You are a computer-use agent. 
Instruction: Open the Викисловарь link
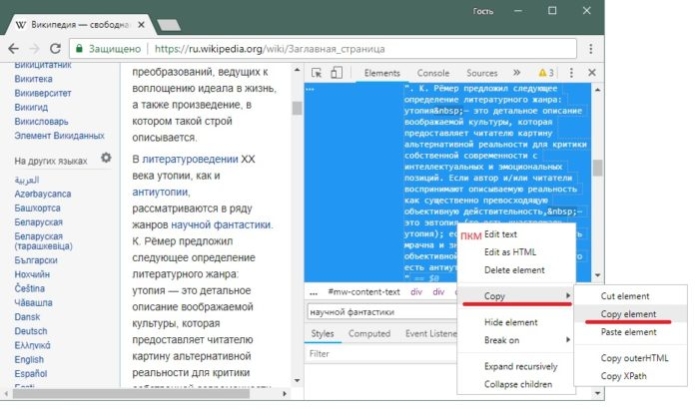pyautogui.click(x=41, y=121)
